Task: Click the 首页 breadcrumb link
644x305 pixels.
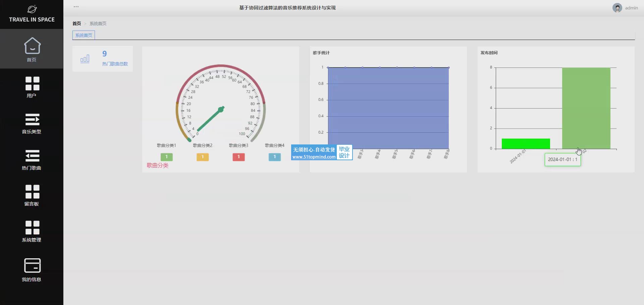Action: point(77,24)
